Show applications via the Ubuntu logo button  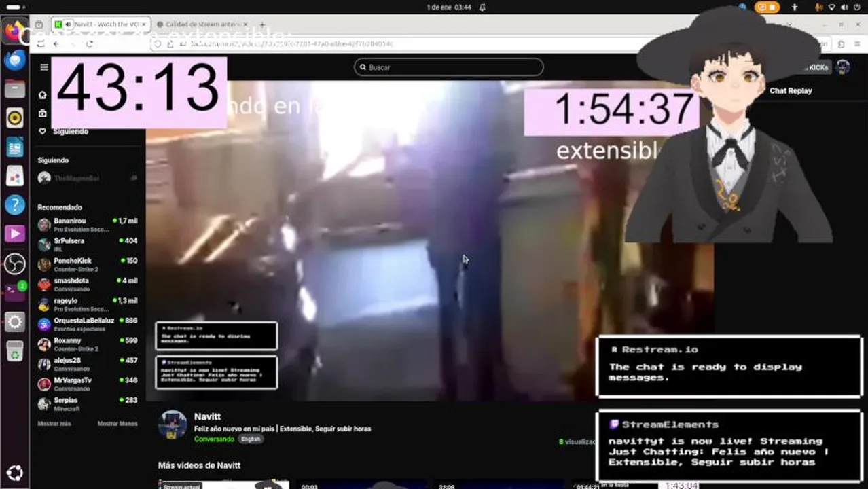15,473
